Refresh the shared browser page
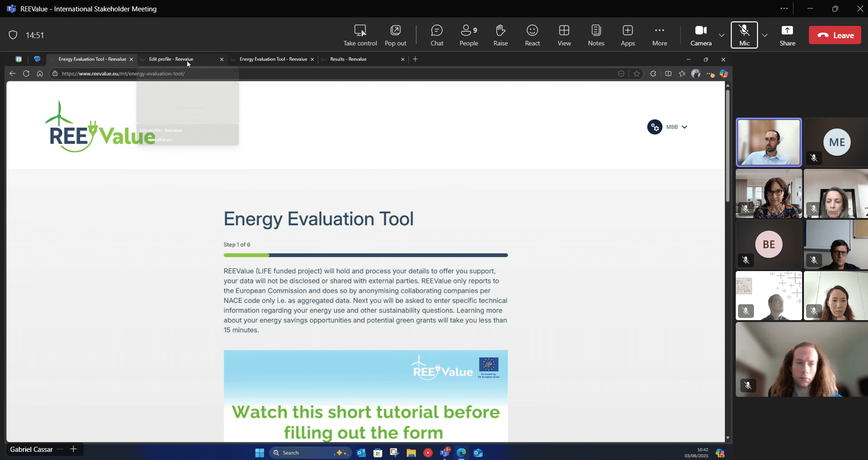Image resolution: width=868 pixels, height=460 pixels. [x=26, y=74]
